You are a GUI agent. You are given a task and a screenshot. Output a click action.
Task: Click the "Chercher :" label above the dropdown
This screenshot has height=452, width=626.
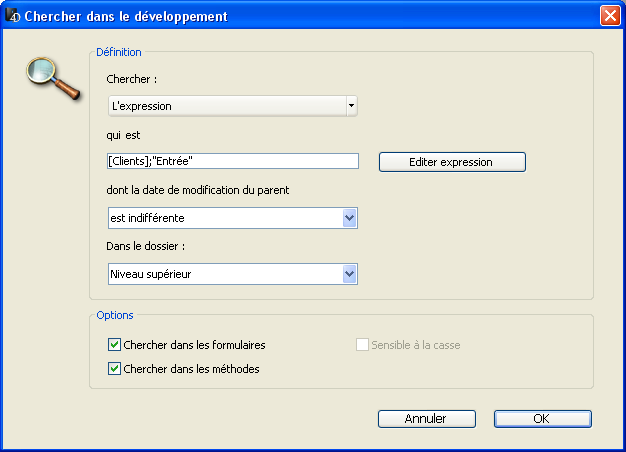132,78
